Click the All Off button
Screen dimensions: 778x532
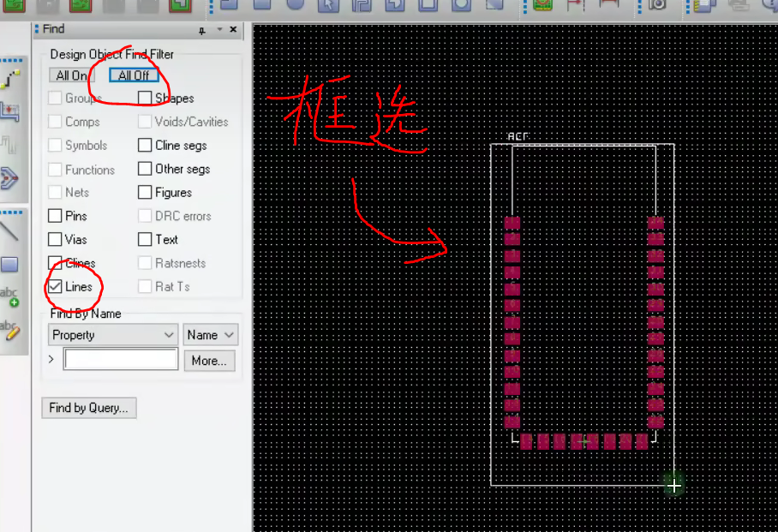[x=134, y=75]
